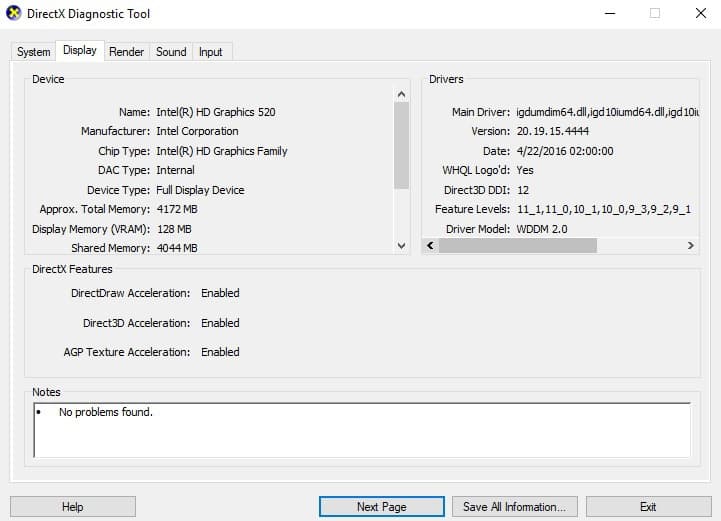Switch to the Input tab
Viewport: 721px width, 521px height.
[211, 52]
